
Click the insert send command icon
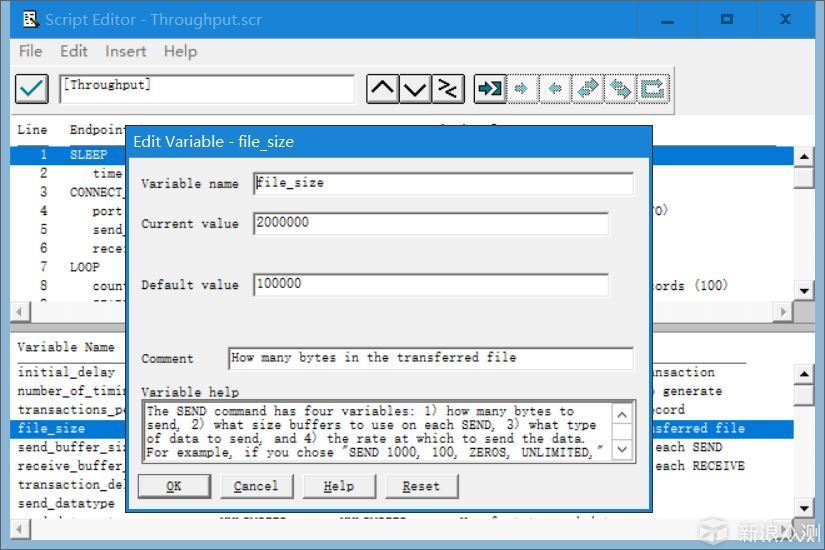[490, 88]
